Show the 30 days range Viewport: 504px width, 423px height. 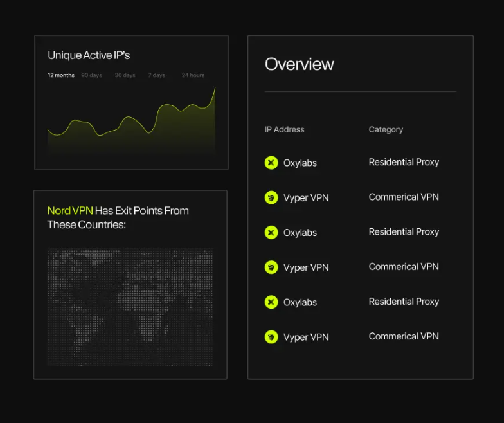point(125,75)
